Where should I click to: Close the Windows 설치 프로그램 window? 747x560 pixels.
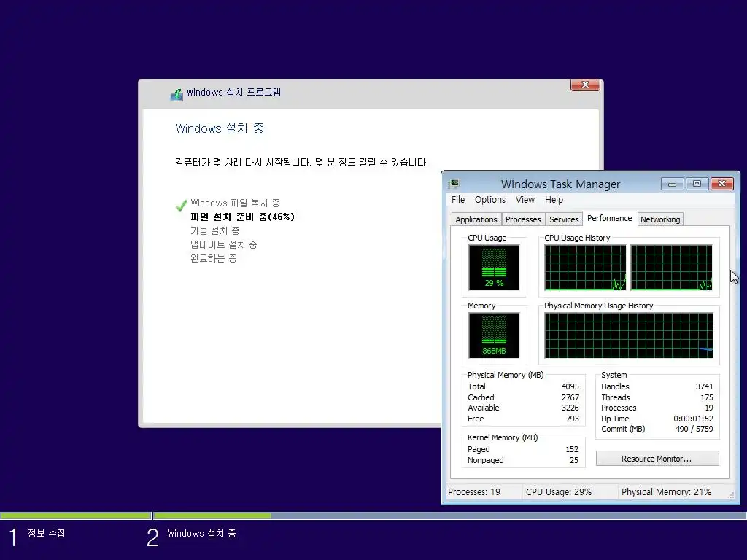[x=585, y=85]
